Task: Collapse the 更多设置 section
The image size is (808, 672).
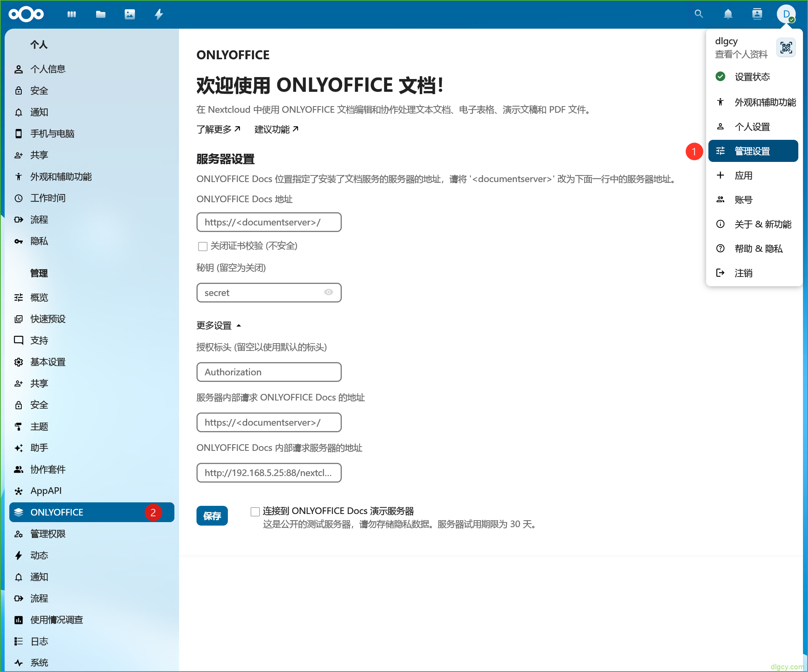Action: click(x=219, y=325)
